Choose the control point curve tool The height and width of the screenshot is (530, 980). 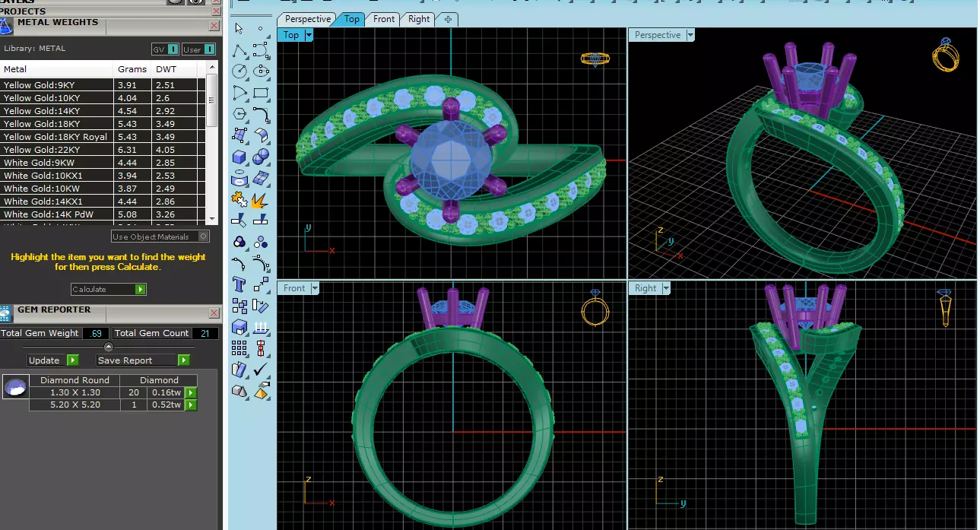coord(261,51)
